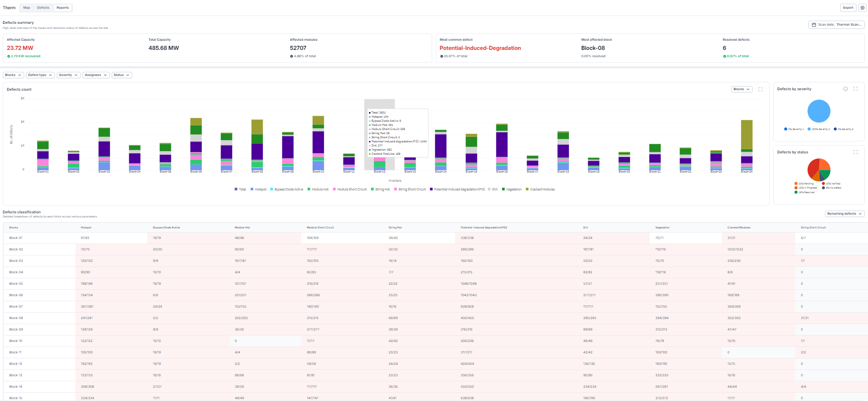Toggle Potential-induced degradation(PID) legend item
868x401 pixels.
(x=457, y=189)
